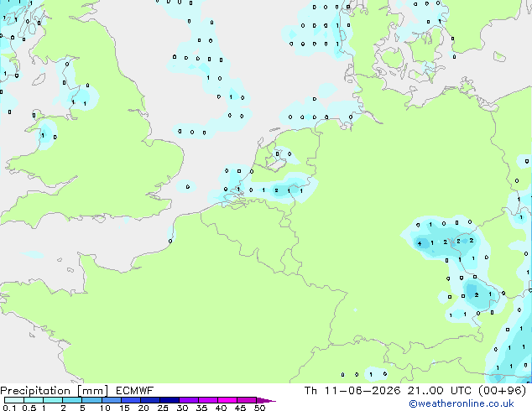Click the '0.1' legend label

click(x=9, y=408)
